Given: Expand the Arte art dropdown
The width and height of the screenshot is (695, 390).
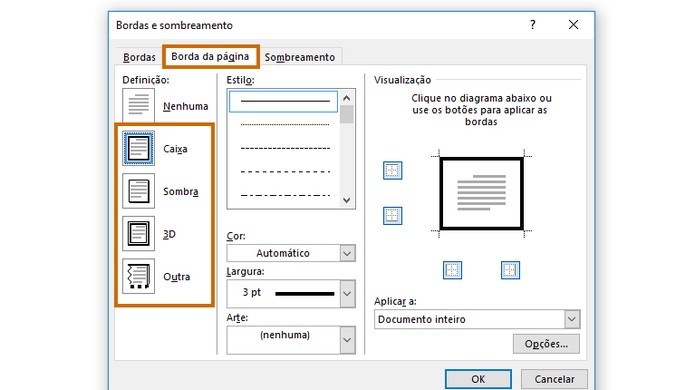Looking at the screenshot, I should (347, 340).
